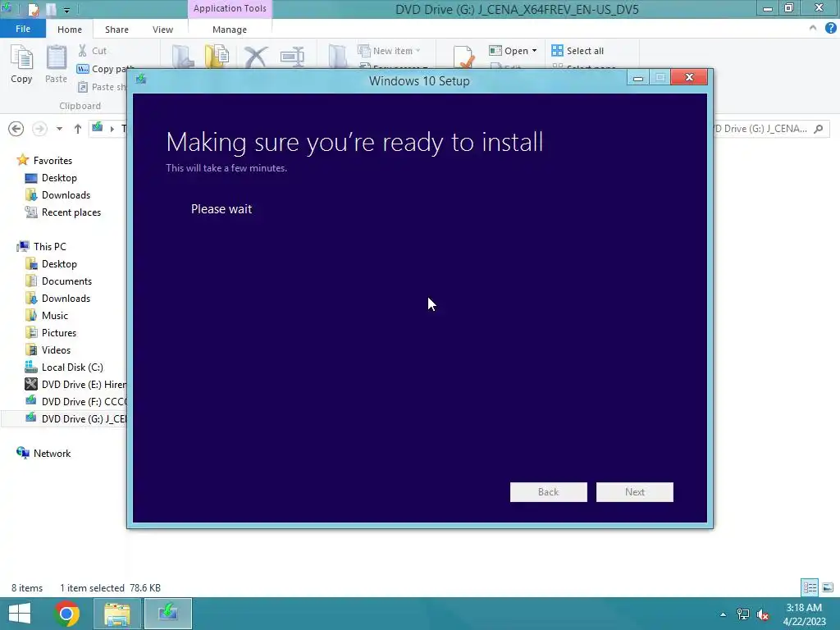Open Local Disk (C:)

pyautogui.click(x=72, y=367)
